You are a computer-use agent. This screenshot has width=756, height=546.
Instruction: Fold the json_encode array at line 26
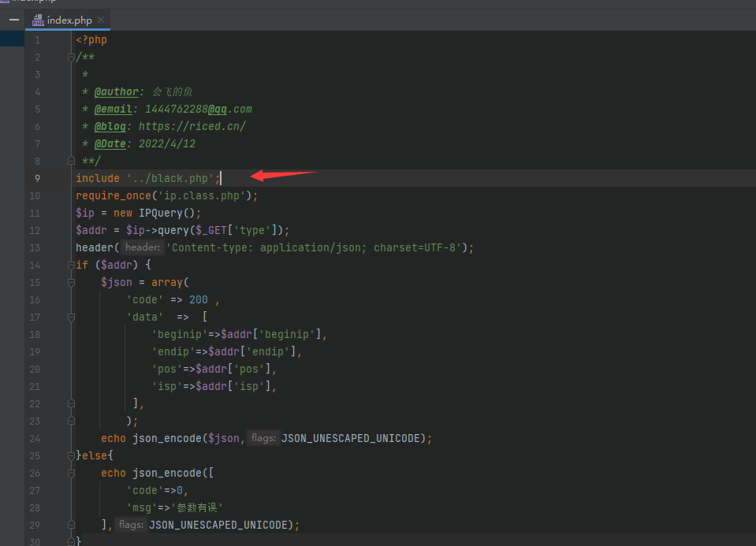pos(71,473)
